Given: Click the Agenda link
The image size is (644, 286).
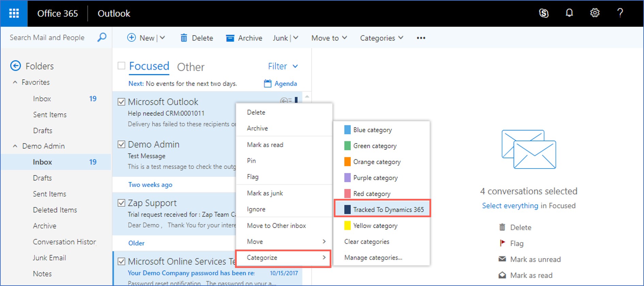Looking at the screenshot, I should click(x=281, y=83).
